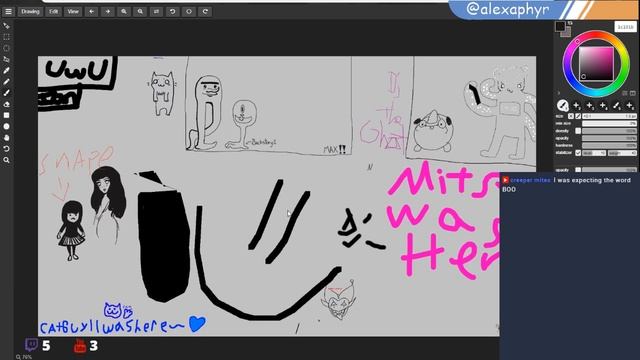Select brush preset slot 5
Screen dimensions: 640x360
(x=616, y=105)
